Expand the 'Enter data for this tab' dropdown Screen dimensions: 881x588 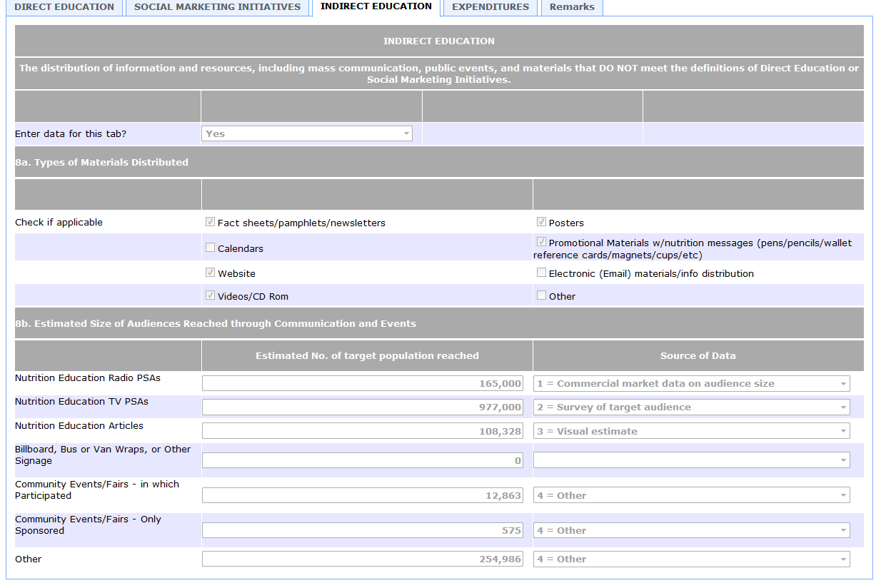(307, 133)
